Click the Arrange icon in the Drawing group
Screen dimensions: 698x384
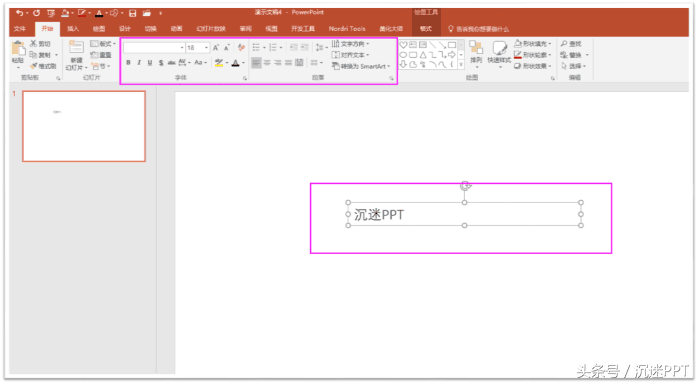click(476, 52)
